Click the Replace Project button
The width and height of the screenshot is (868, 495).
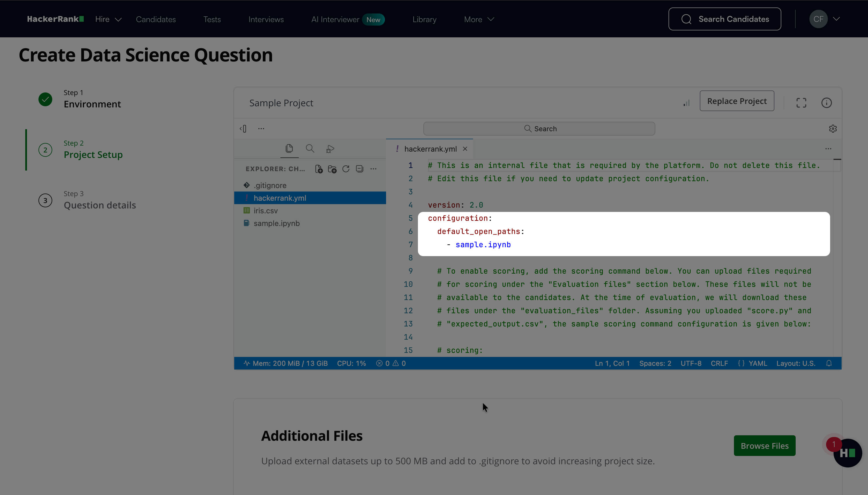737,101
